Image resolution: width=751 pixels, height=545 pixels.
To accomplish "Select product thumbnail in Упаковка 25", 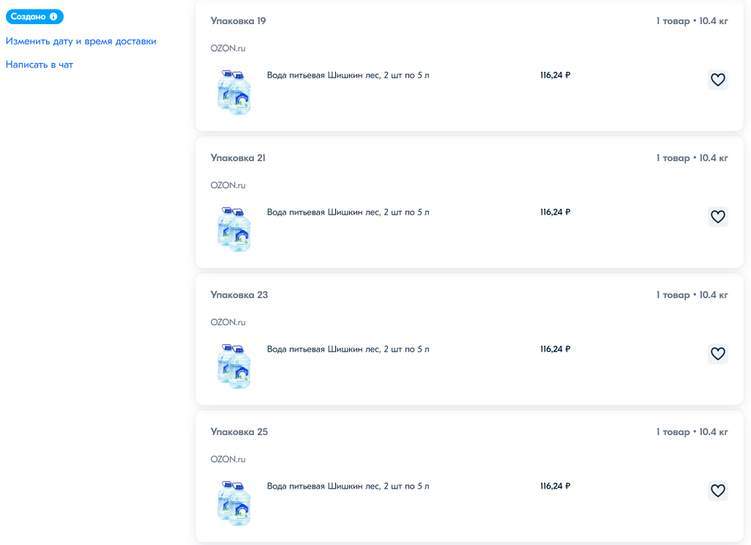I will [234, 502].
